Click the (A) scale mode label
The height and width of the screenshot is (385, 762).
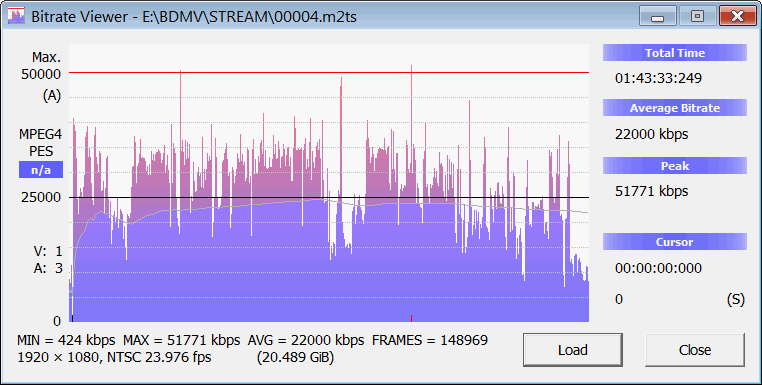click(x=52, y=96)
